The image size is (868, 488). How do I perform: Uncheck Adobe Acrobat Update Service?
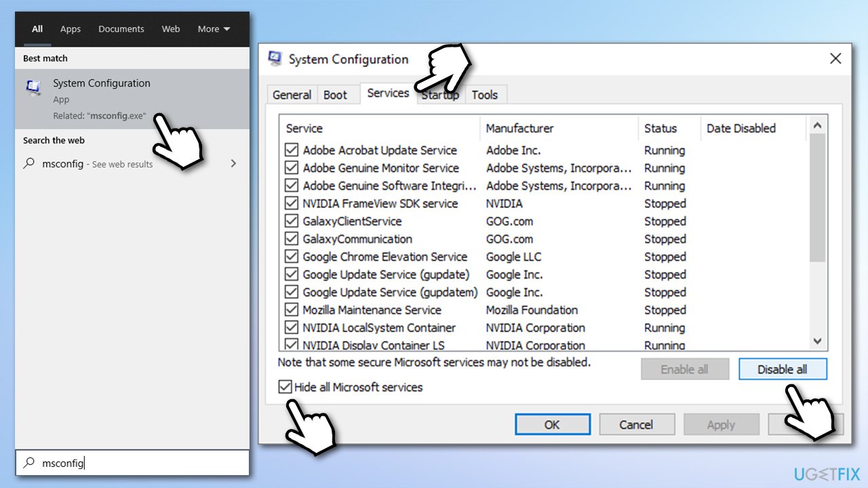tap(292, 150)
